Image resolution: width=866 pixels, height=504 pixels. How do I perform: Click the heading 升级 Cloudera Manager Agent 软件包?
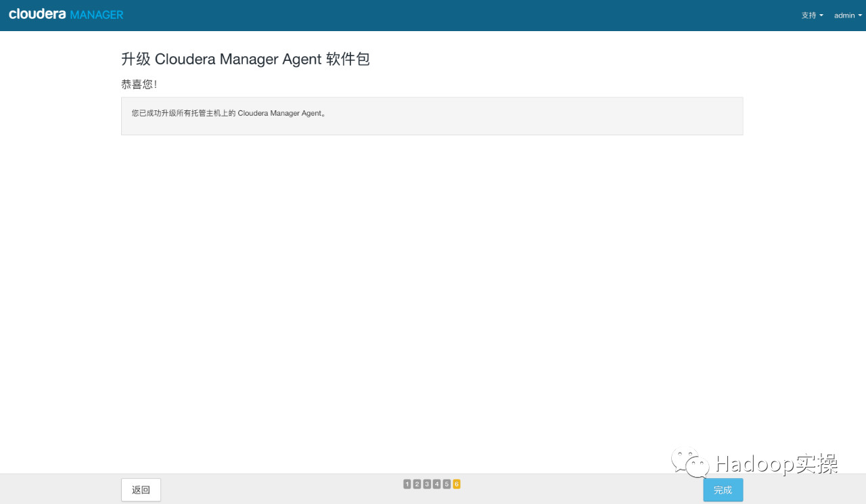pos(246,59)
